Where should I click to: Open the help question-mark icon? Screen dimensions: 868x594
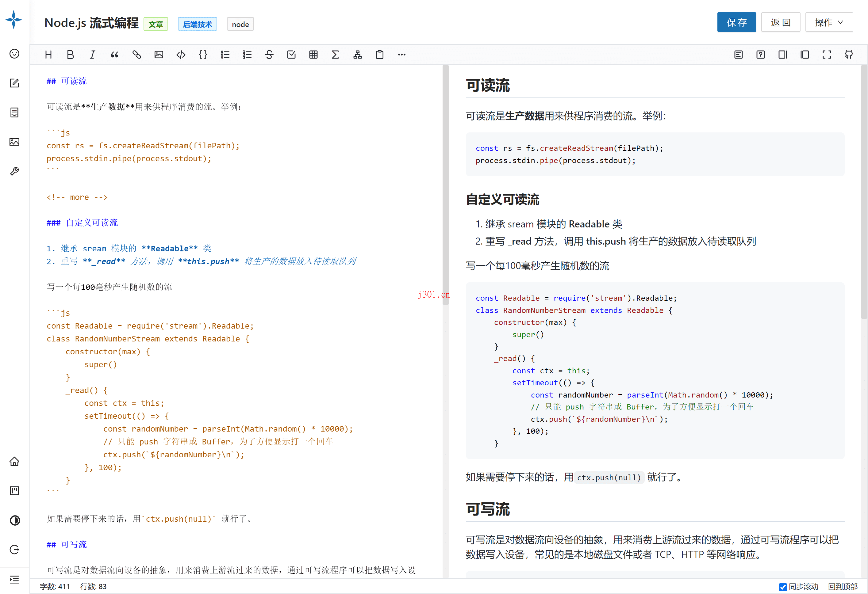[760, 55]
